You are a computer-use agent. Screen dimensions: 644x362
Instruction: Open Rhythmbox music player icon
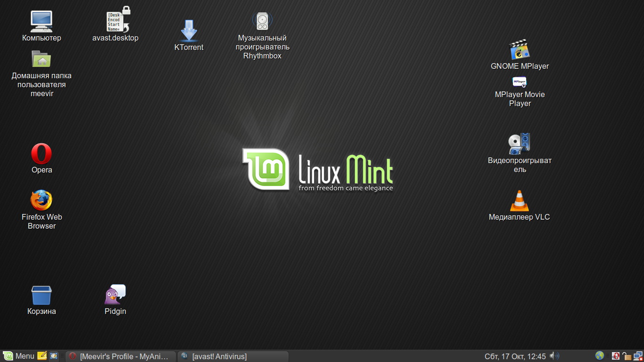262,21
